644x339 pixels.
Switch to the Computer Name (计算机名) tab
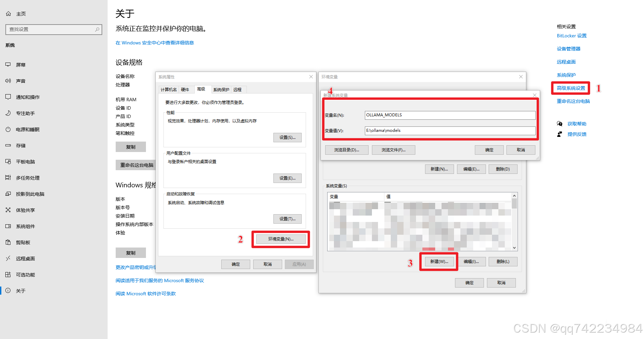click(168, 90)
